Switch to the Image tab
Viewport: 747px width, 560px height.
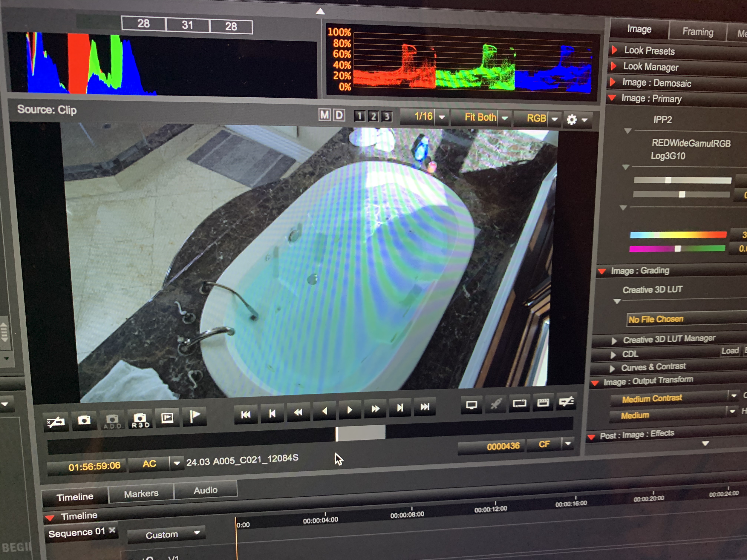point(639,29)
